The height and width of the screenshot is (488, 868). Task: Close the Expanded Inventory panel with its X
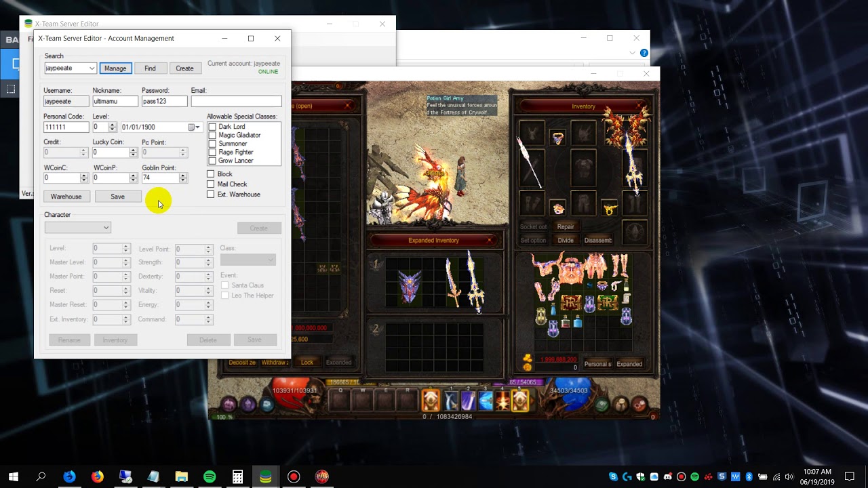[490, 240]
